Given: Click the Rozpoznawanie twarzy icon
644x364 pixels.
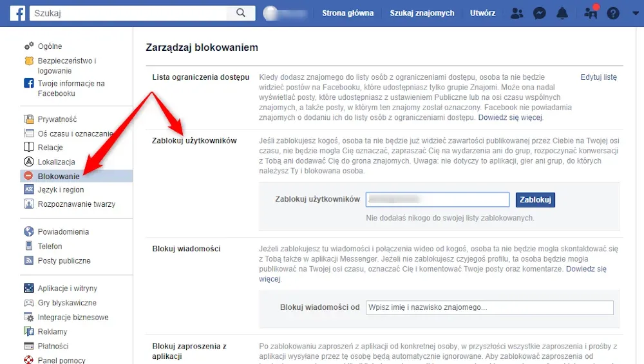Looking at the screenshot, I should click(x=29, y=204).
